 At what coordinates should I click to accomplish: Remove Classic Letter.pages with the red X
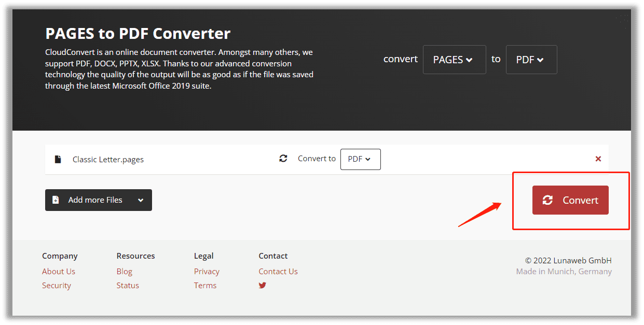click(x=598, y=159)
